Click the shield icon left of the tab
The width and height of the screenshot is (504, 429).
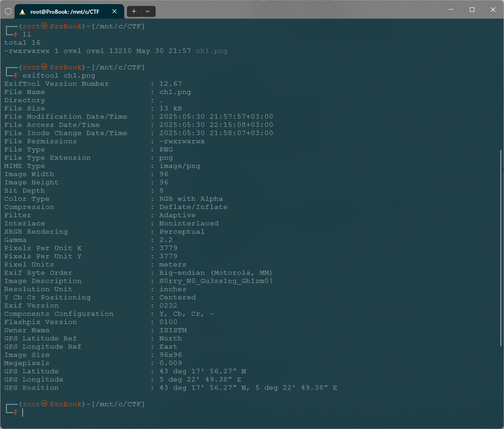(8, 11)
